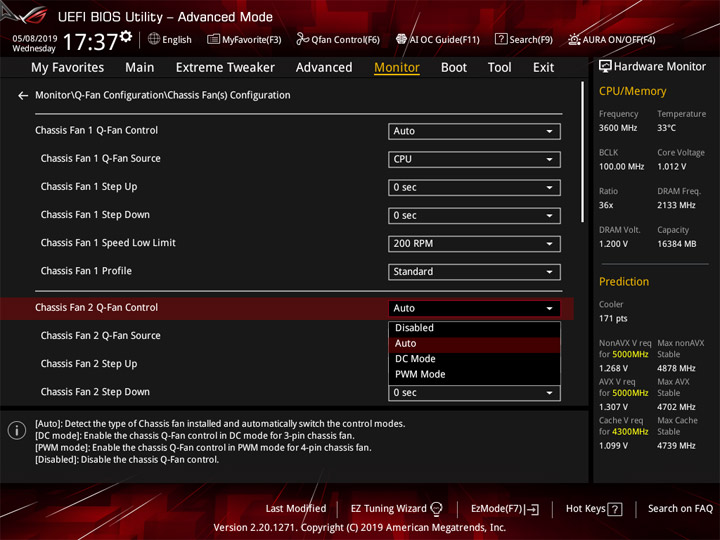Switch to Monitor tab
This screenshot has width=720, height=540.
(397, 68)
